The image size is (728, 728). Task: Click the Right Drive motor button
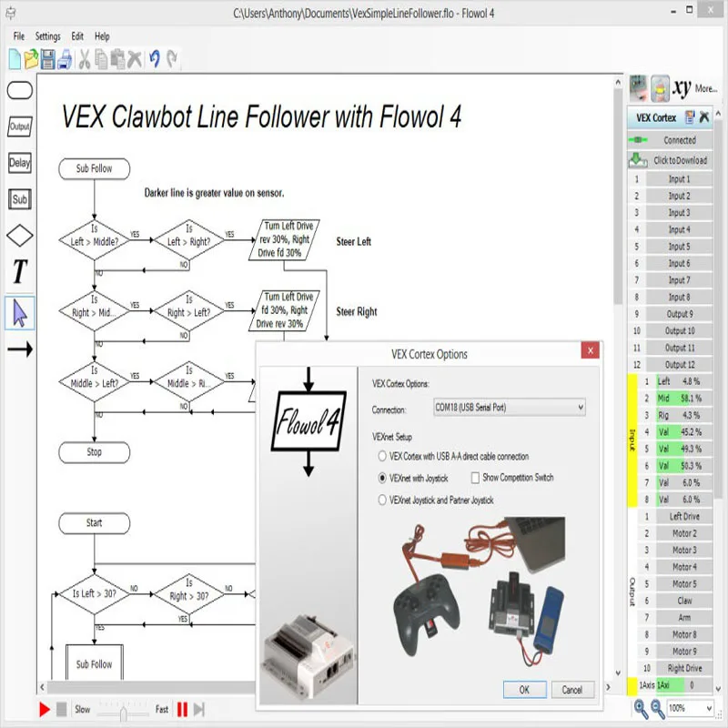(x=684, y=668)
